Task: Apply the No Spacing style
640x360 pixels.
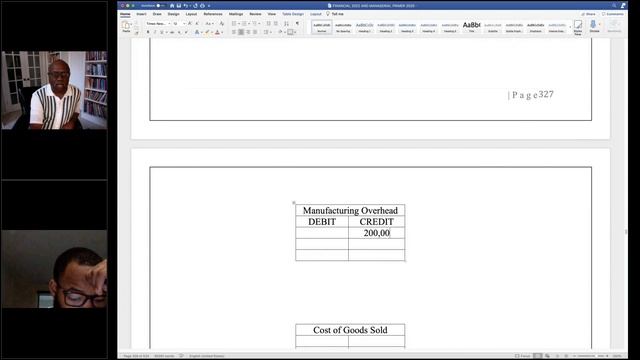Action: point(343,27)
